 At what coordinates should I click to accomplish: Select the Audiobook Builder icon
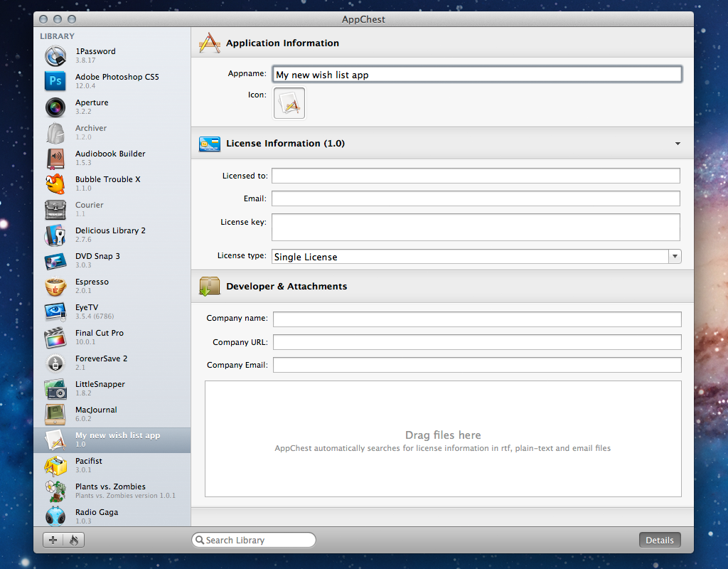(x=55, y=159)
